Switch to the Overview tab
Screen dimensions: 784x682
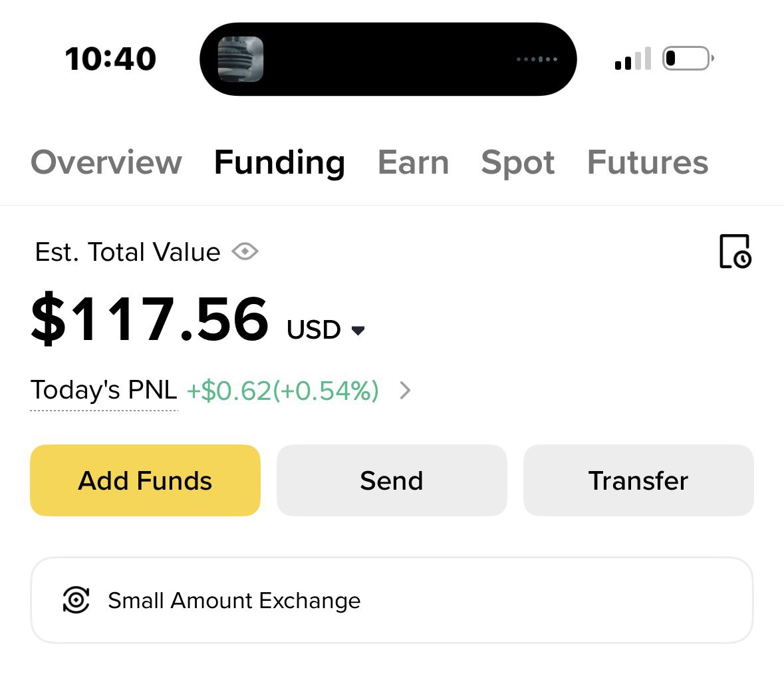tap(106, 162)
